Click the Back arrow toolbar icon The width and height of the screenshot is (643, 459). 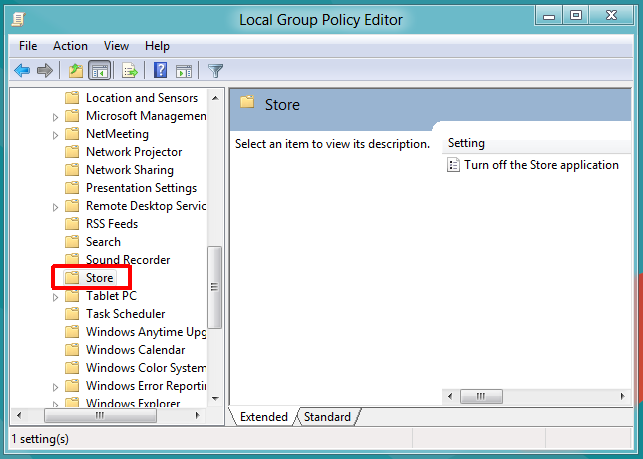click(22, 70)
